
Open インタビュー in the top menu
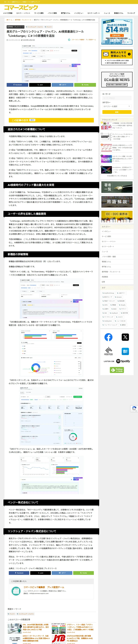click(x=79, y=13)
